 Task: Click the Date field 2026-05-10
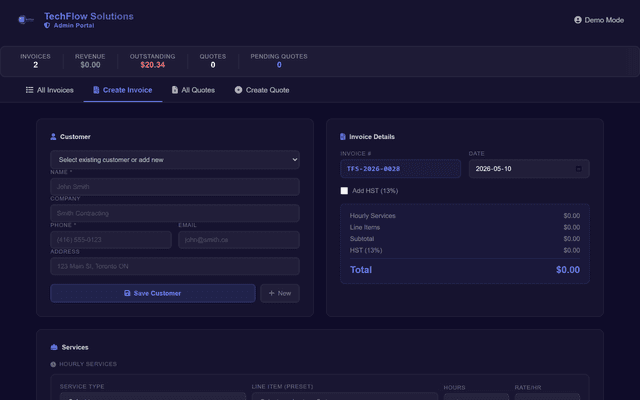(529, 169)
